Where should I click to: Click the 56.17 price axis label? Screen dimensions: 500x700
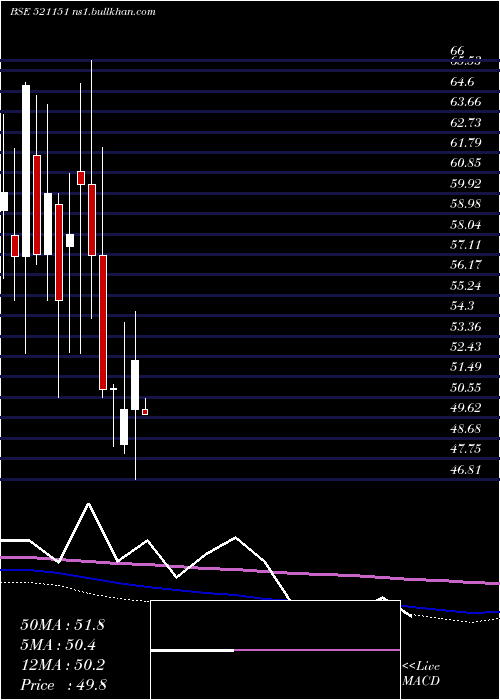tap(466, 265)
